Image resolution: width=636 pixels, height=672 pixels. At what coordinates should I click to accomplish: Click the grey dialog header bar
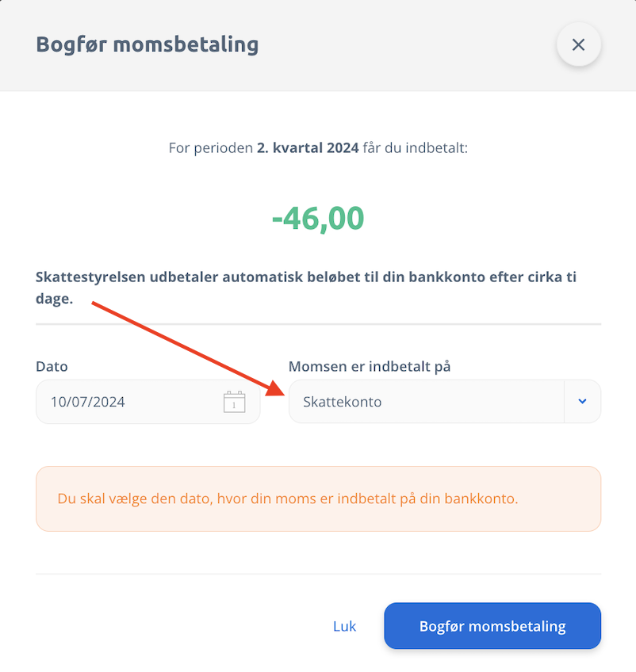(x=318, y=45)
